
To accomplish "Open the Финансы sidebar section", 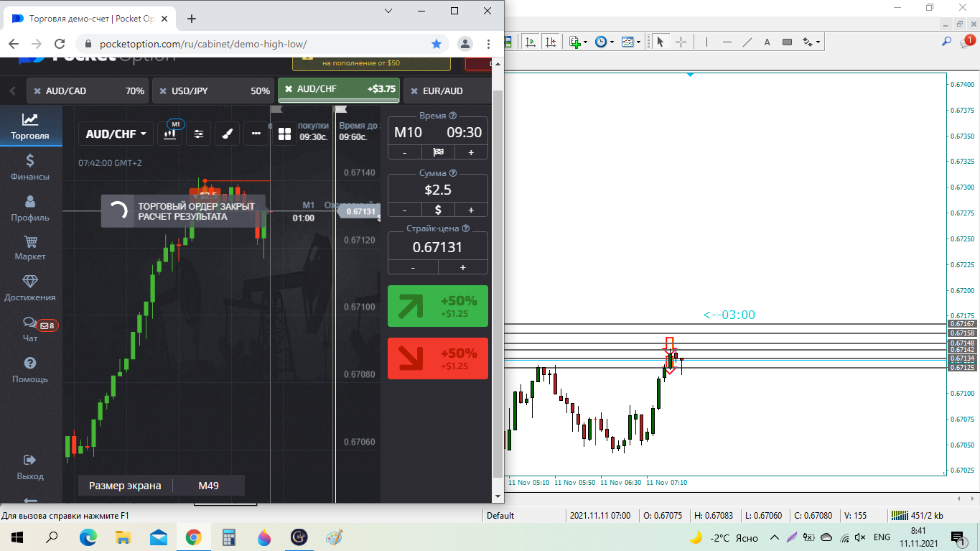I will [30, 167].
